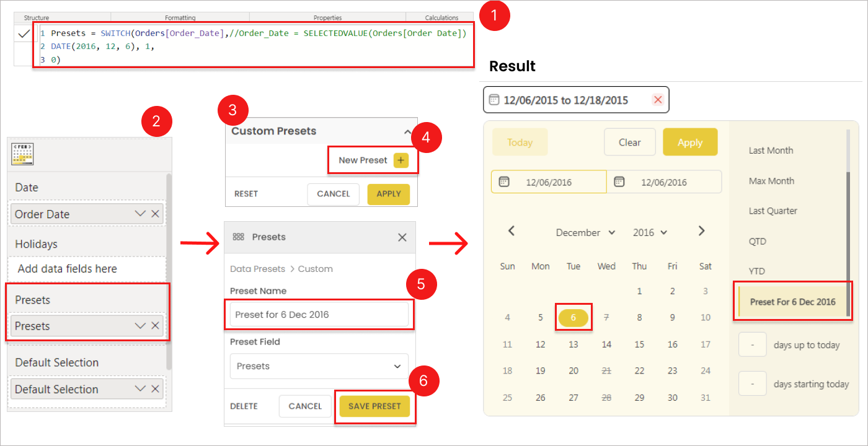Click the SAVE PRESET button
The width and height of the screenshot is (868, 446).
coord(374,406)
